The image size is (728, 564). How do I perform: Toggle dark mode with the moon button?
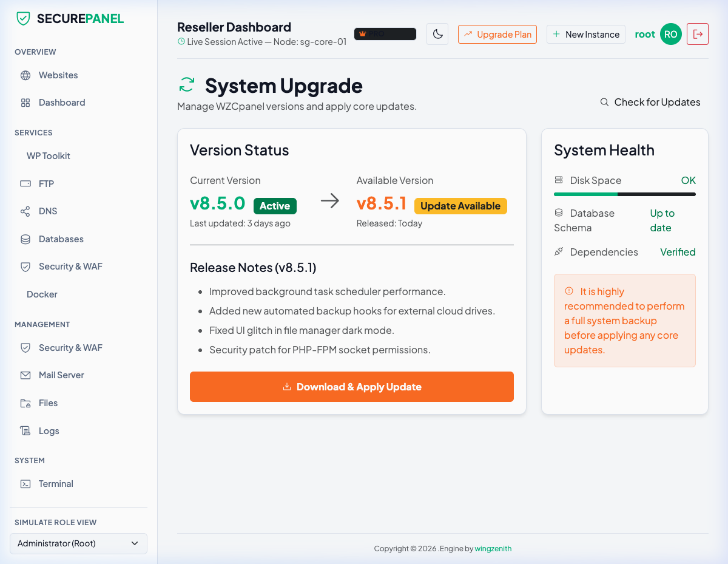click(437, 34)
